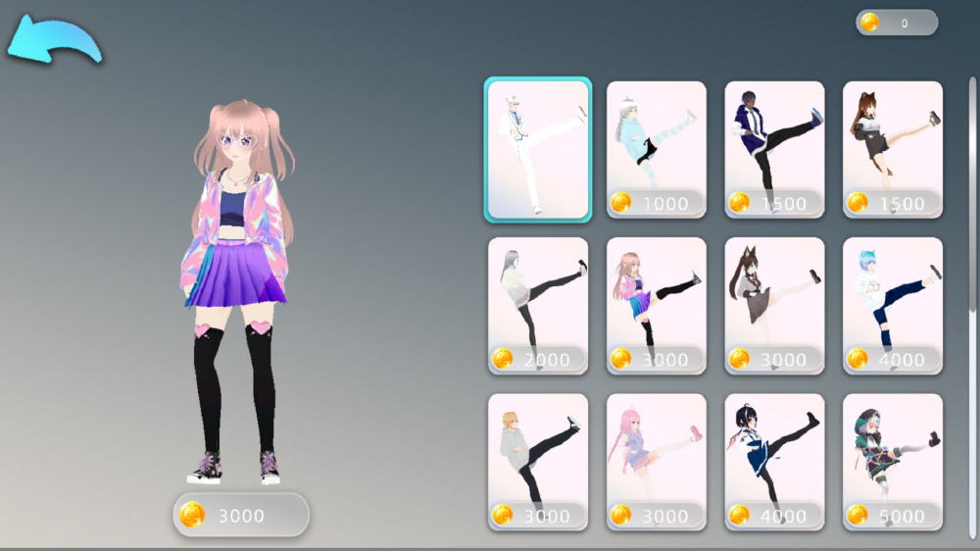Select the 5000 coin character card
The width and height of the screenshot is (980, 551).
pyautogui.click(x=892, y=461)
